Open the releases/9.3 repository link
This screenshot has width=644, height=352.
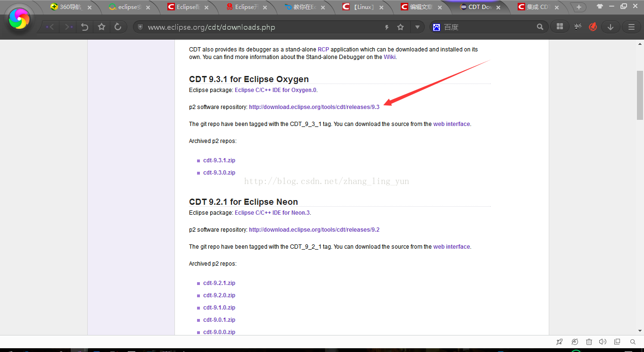(x=314, y=107)
